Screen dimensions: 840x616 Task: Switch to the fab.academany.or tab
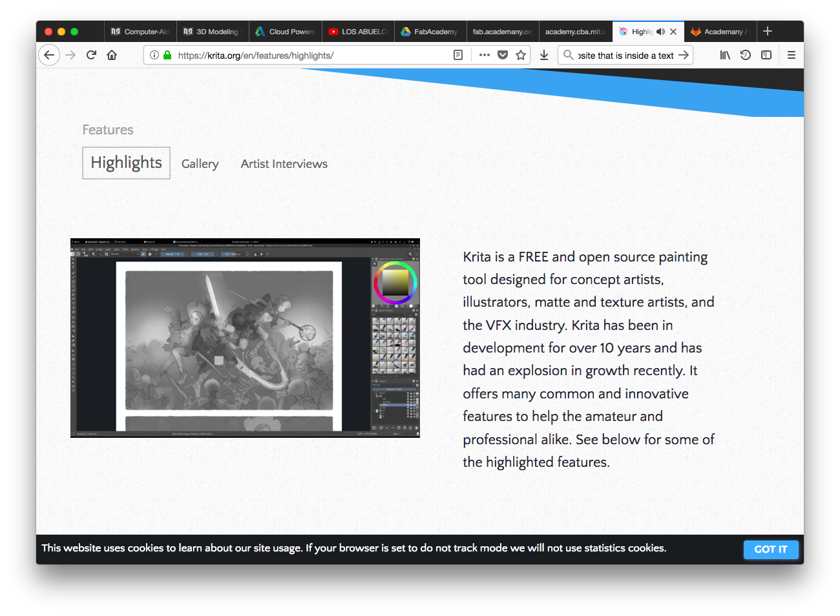[x=502, y=32]
